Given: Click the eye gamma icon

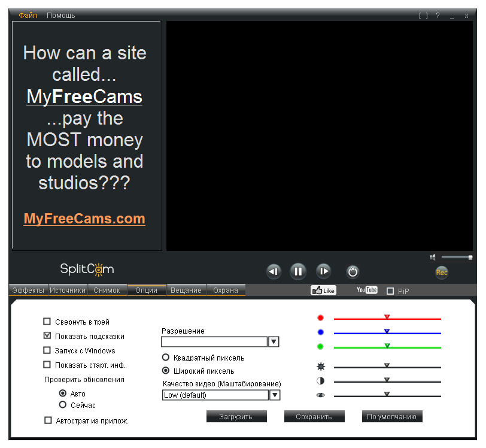Looking at the screenshot, I should pyautogui.click(x=320, y=395).
